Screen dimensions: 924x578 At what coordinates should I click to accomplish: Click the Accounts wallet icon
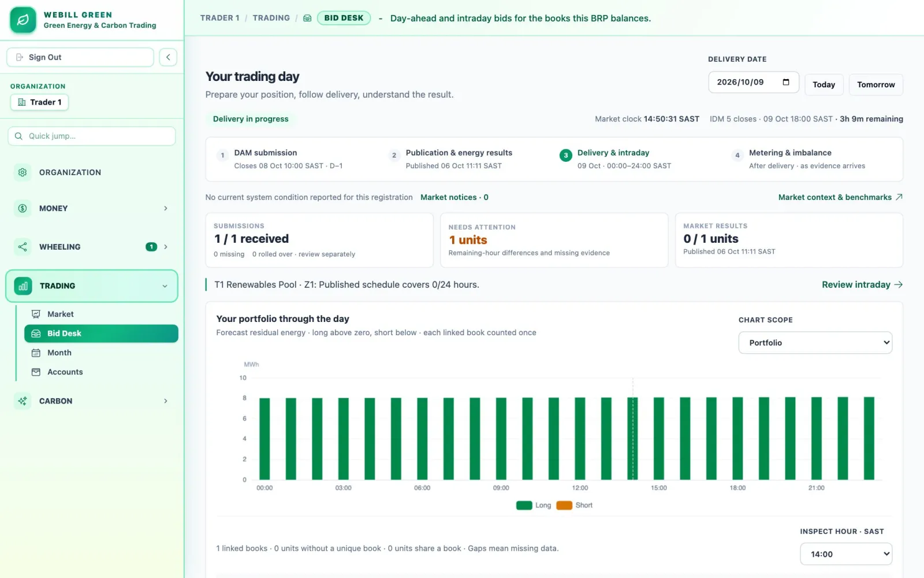point(36,372)
